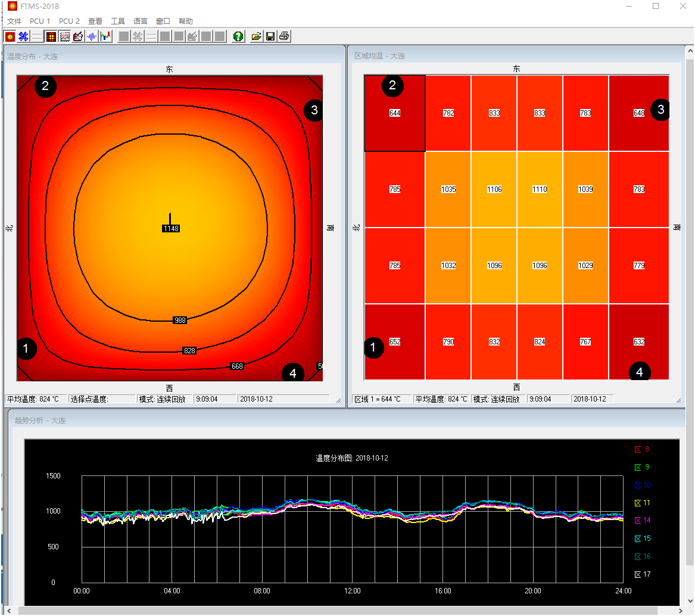Click the 988 contour line label

[180, 320]
